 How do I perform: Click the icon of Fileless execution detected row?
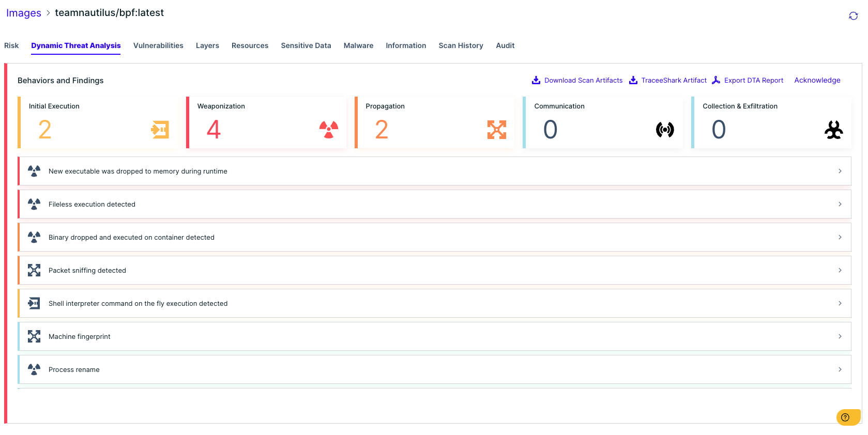click(34, 204)
